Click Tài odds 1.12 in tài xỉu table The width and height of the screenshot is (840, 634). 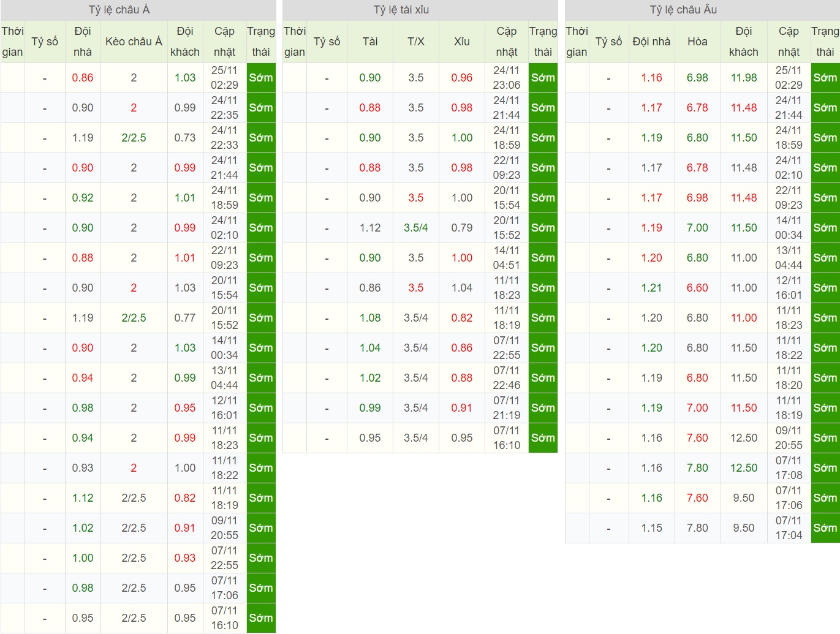pos(370,228)
